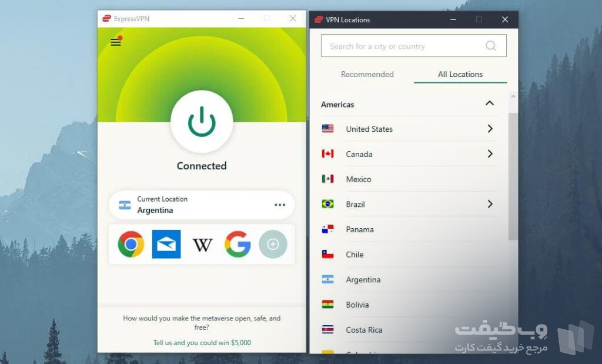Open the ExpressVPN hamburger menu
The height and width of the screenshot is (364, 602).
point(116,42)
